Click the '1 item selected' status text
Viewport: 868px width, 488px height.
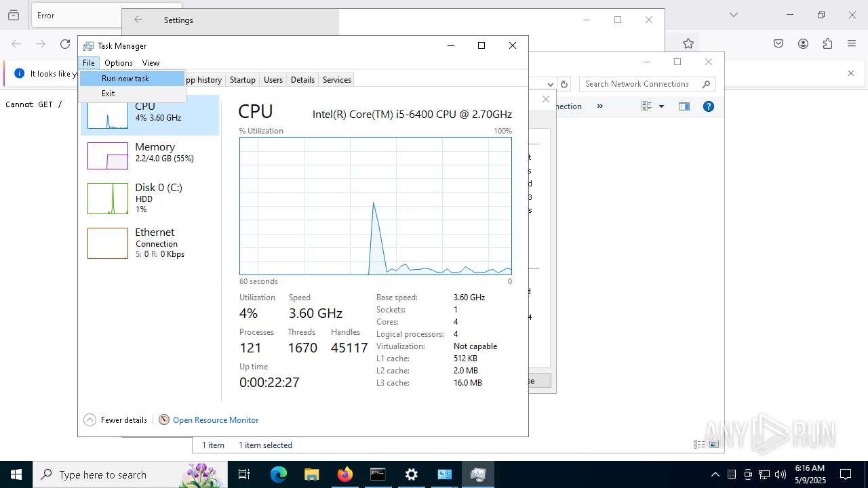[265, 445]
